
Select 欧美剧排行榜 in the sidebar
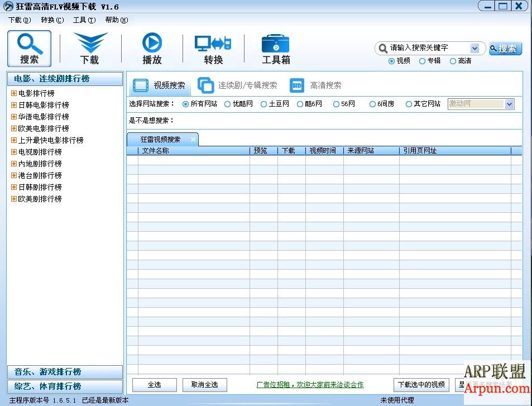click(x=38, y=199)
